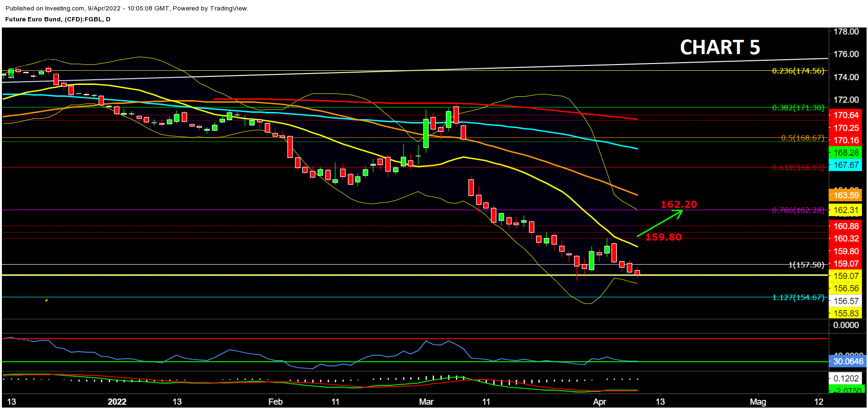This screenshot has height=408, width=868.
Task: Select the cyan 167.67 price tag
Action: pyautogui.click(x=846, y=165)
